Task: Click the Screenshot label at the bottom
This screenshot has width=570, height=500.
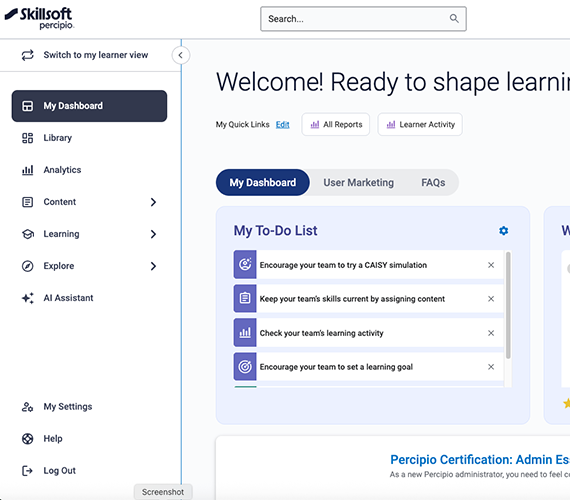Action: (163, 492)
